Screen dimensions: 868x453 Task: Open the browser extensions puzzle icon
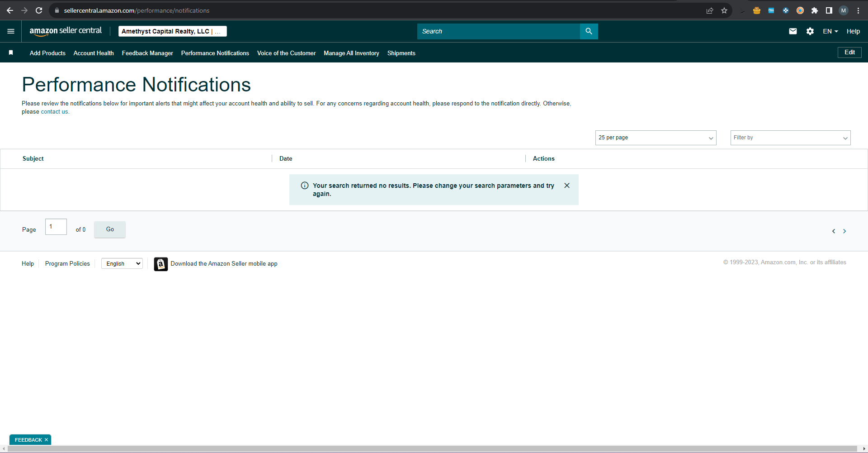(x=815, y=10)
